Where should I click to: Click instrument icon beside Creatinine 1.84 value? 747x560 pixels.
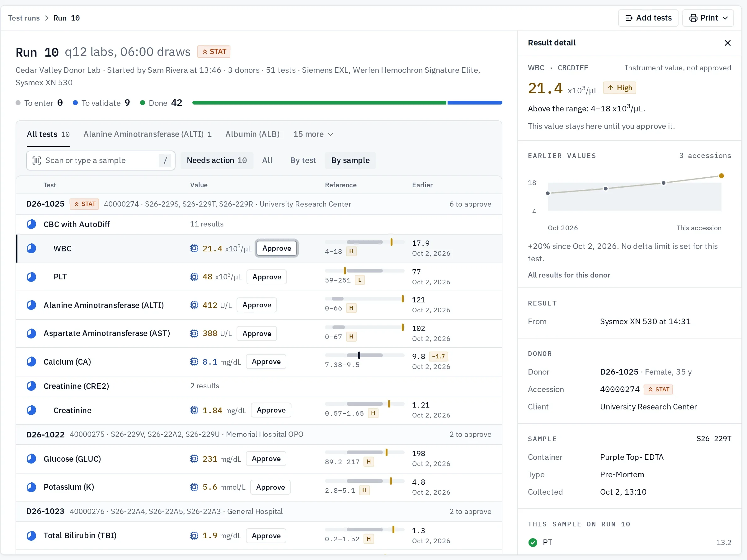point(194,410)
